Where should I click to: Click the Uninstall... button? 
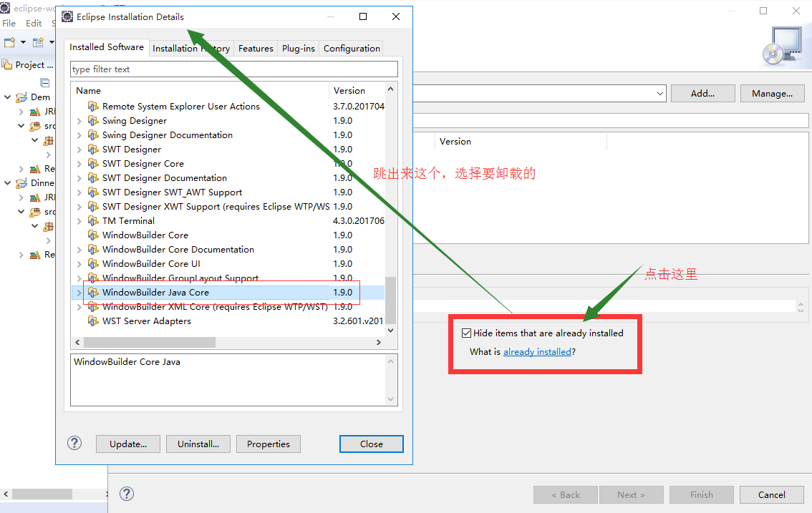(198, 444)
